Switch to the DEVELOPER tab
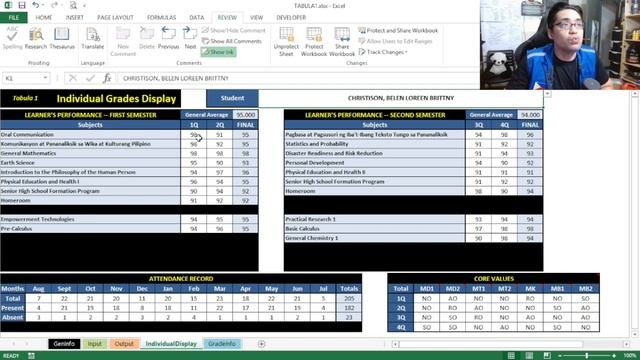Image resolution: width=640 pixels, height=360 pixels. point(291,18)
